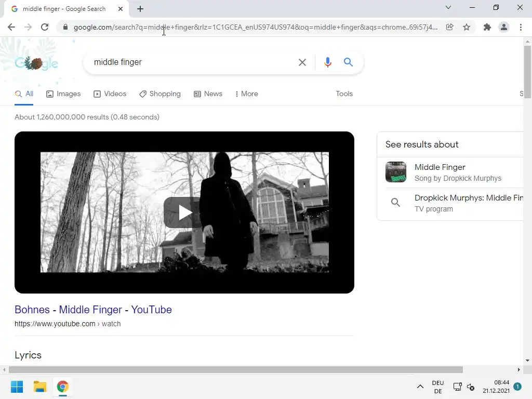Switch to the Images tab
This screenshot has height=399, width=532.
pyautogui.click(x=63, y=94)
